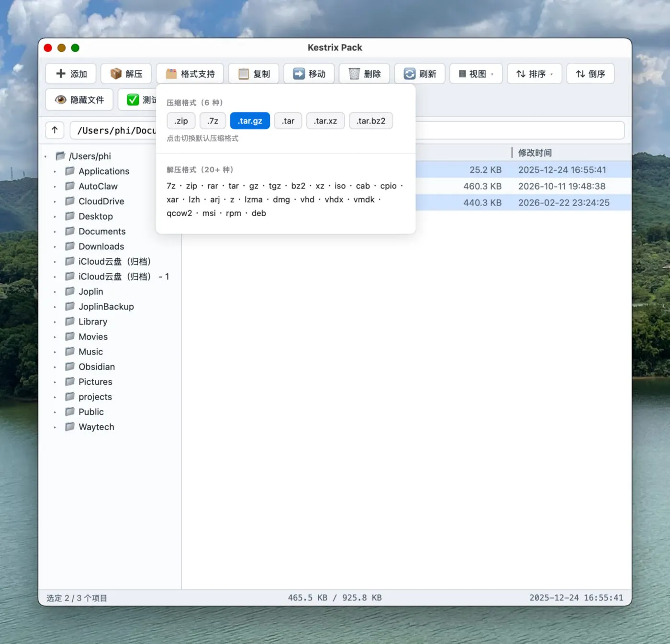Set .7z as default compression format
670x644 pixels.
click(213, 121)
